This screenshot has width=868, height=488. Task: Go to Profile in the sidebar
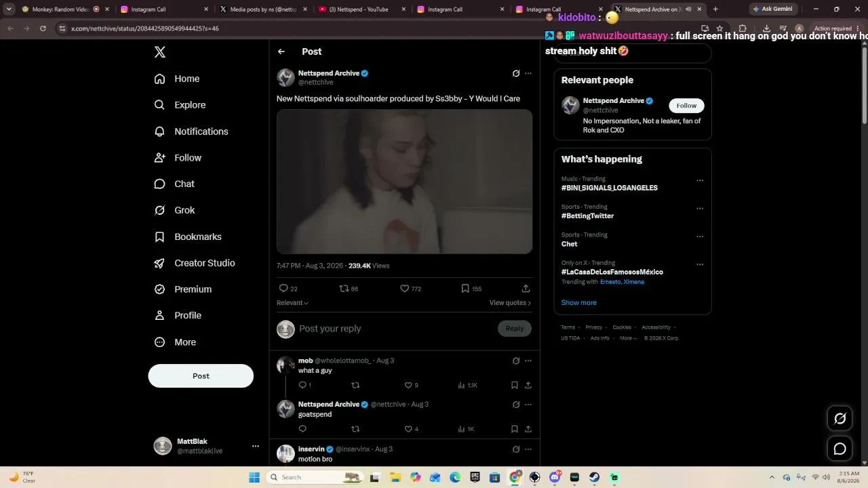[178, 315]
